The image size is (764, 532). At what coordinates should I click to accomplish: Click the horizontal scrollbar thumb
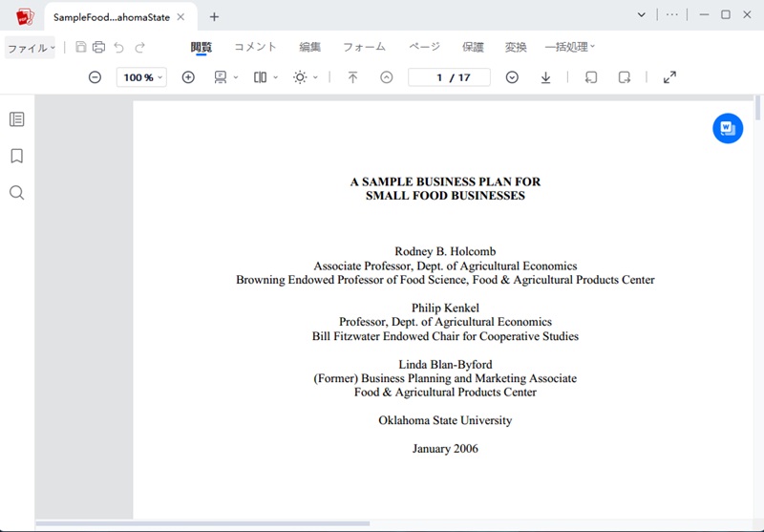202,524
